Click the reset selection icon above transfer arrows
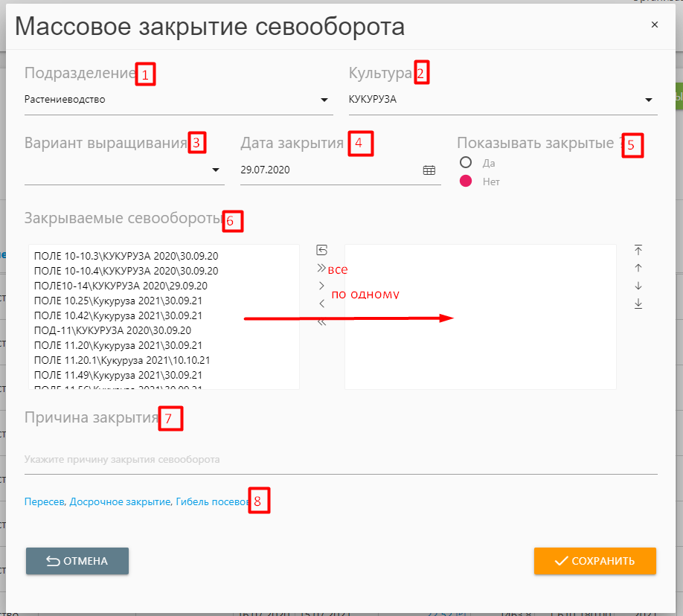The height and width of the screenshot is (616, 683). tap(321, 250)
